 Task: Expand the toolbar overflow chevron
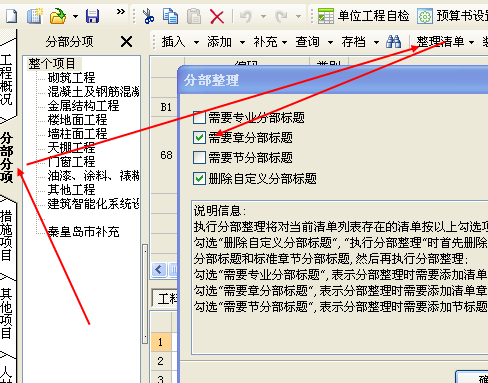pyautogui.click(x=121, y=12)
